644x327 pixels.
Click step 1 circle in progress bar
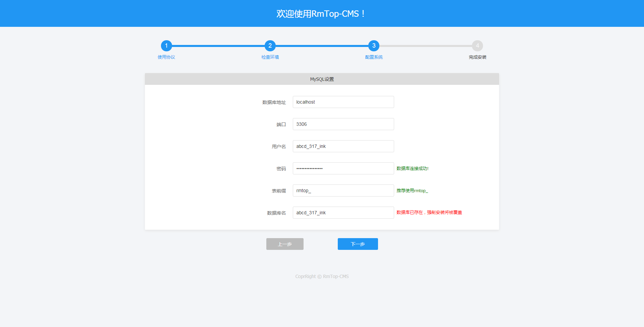(166, 46)
